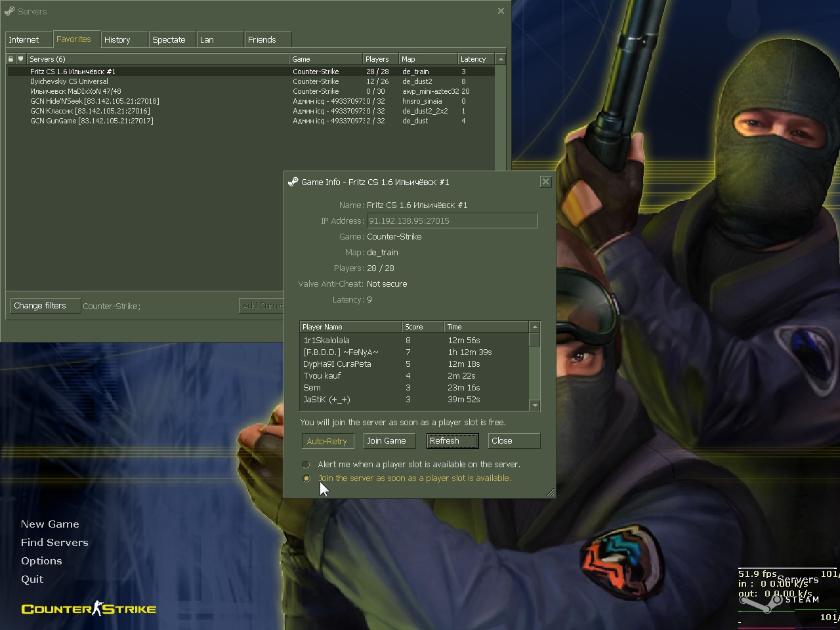Refresh the game info
Image resolution: width=840 pixels, height=630 pixels.
pos(452,441)
